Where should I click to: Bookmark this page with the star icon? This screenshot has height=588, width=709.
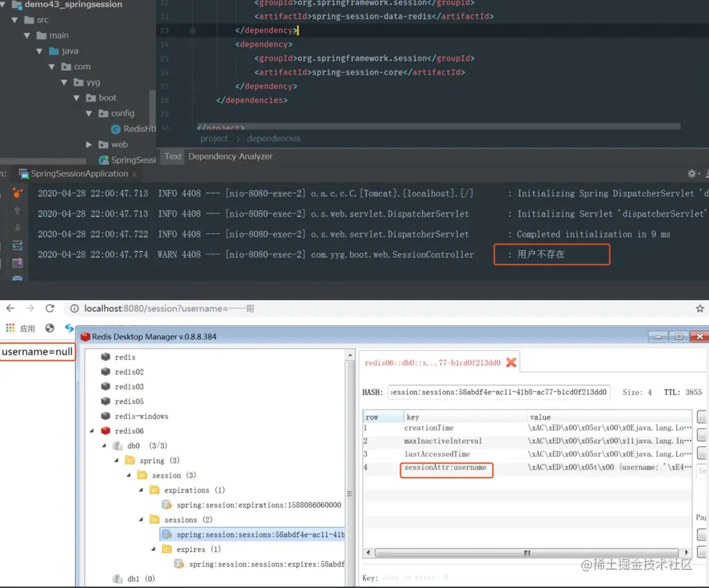pos(700,309)
